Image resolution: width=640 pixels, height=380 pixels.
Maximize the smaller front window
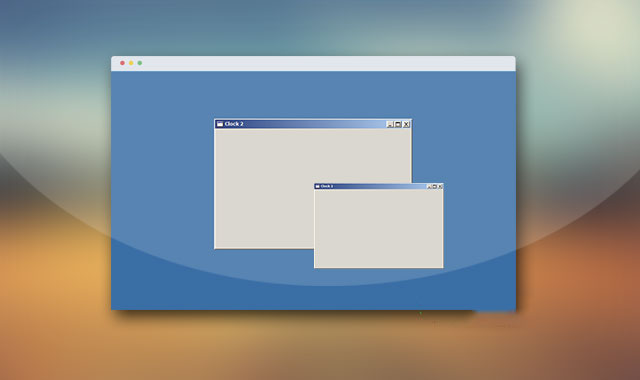[434, 187]
